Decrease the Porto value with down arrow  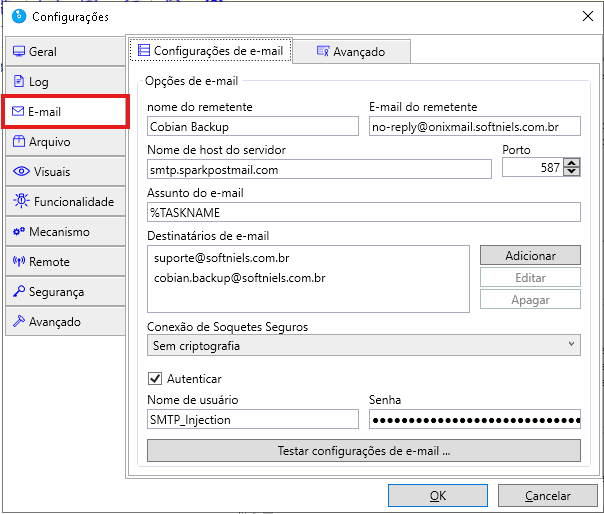[572, 173]
